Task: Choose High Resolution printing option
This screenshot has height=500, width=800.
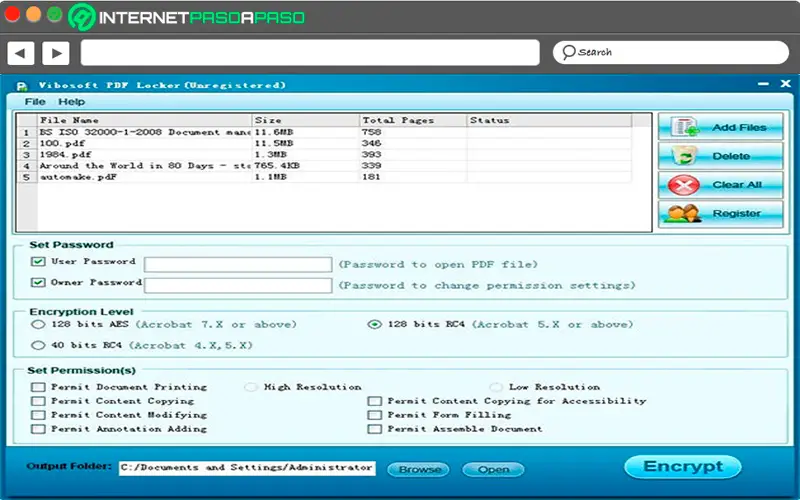Action: point(251,387)
